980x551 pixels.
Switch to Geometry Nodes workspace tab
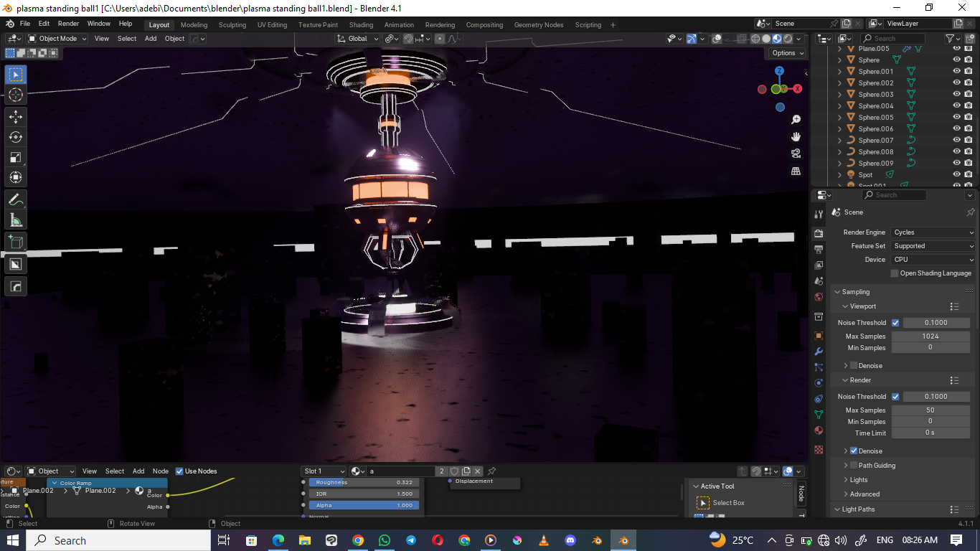pyautogui.click(x=539, y=25)
